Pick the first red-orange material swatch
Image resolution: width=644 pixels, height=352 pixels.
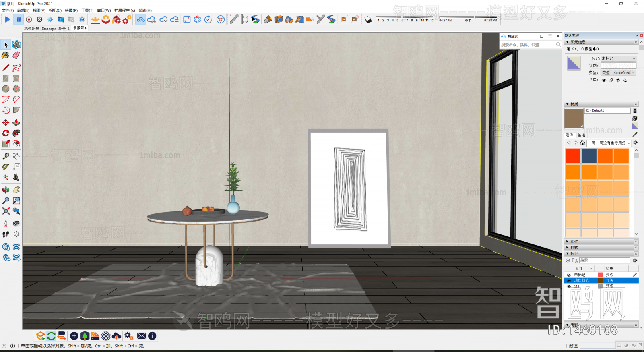(x=573, y=156)
